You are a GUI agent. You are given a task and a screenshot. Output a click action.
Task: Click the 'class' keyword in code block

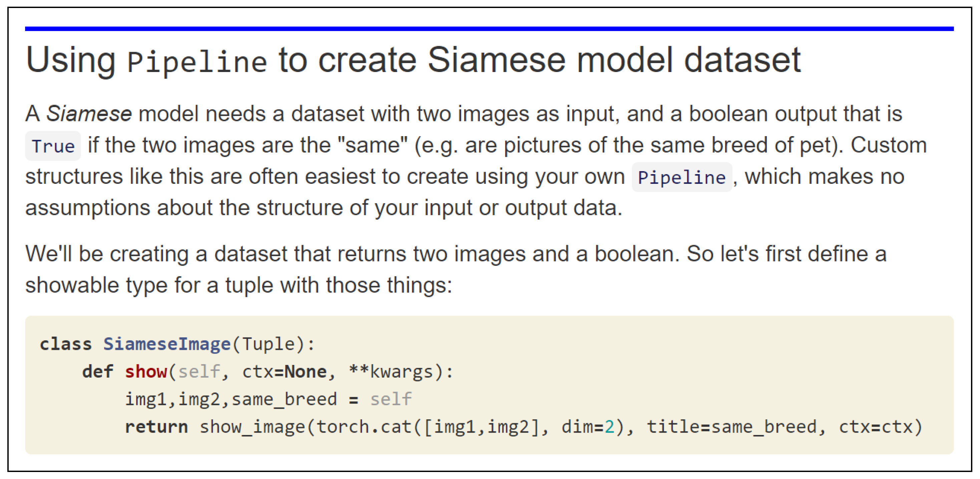coord(66,344)
